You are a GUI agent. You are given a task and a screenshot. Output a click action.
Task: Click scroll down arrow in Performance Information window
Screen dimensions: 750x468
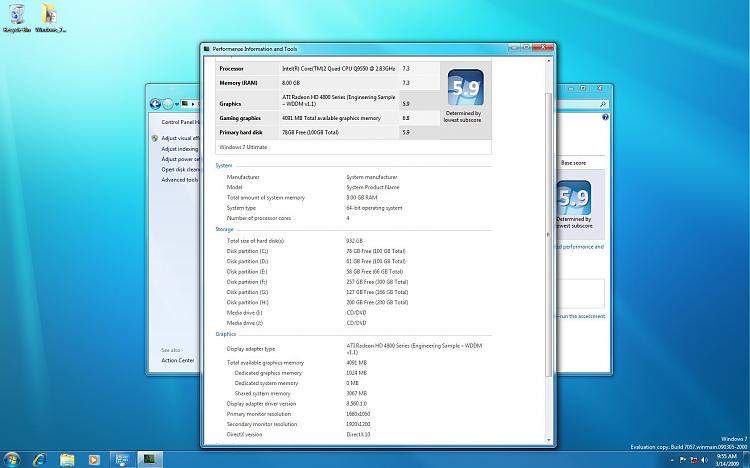pos(549,440)
